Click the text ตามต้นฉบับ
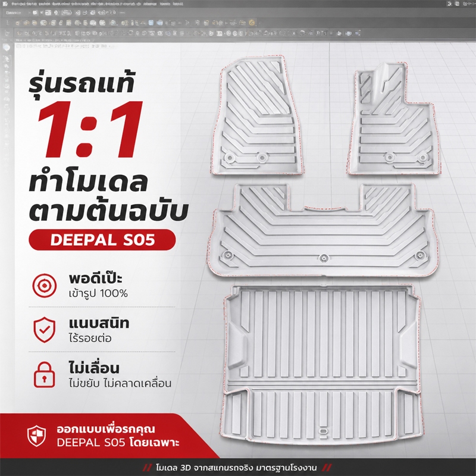The width and height of the screenshot is (476, 476). click(109, 209)
